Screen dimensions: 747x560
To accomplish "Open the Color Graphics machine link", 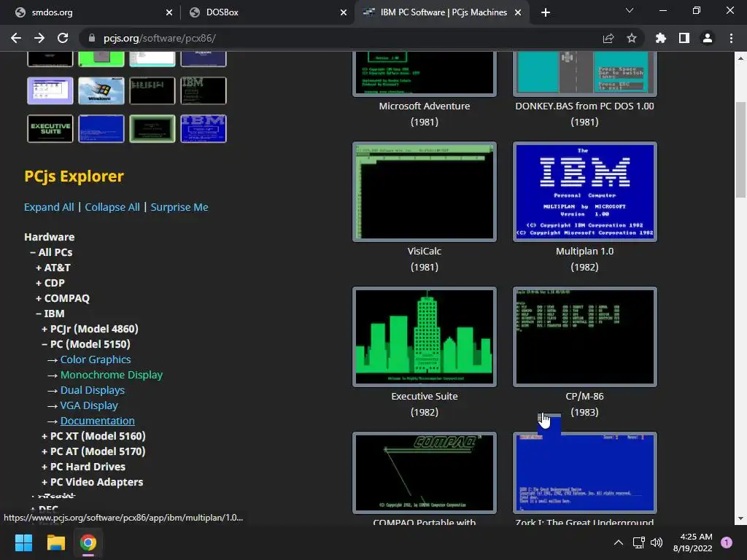I will 96,359.
